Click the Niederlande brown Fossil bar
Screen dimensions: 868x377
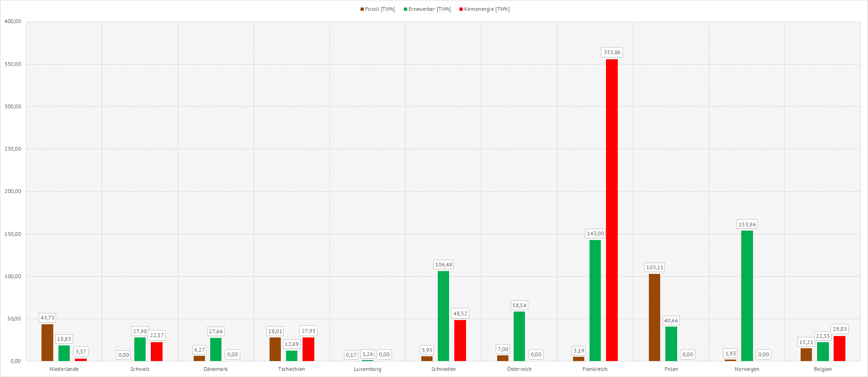click(x=47, y=342)
